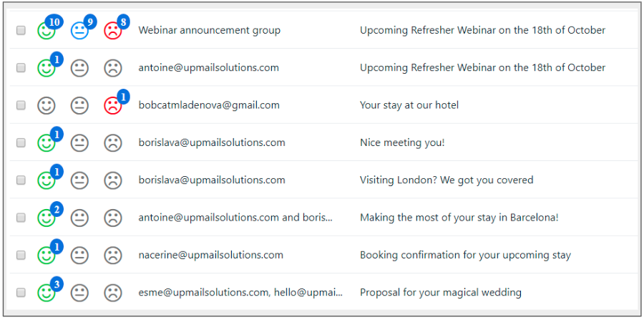Click green happy face for nacerine@upmailsolutions.com

(x=47, y=255)
